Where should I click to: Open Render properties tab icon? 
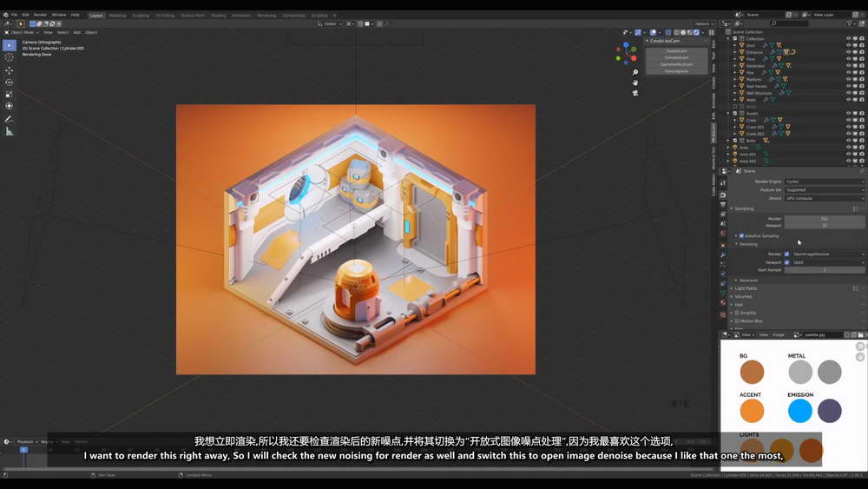click(x=723, y=195)
